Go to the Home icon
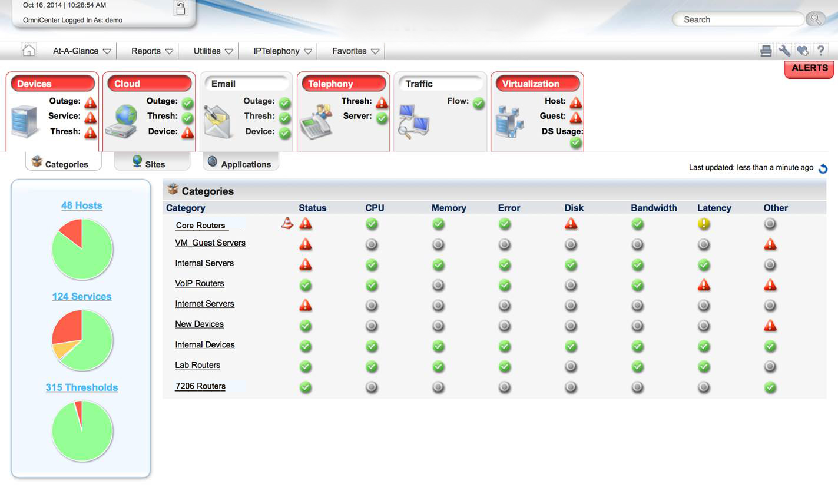838x504 pixels. pyautogui.click(x=28, y=51)
